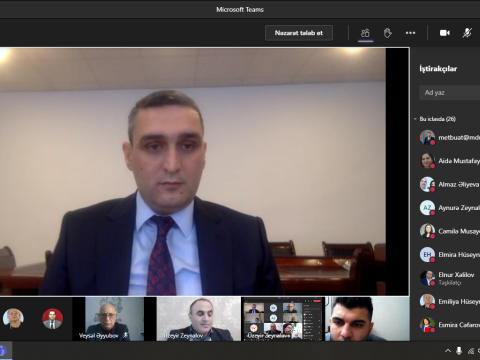Toggle the camera on or off
Image resolution: width=480 pixels, height=360 pixels.
[x=445, y=33]
